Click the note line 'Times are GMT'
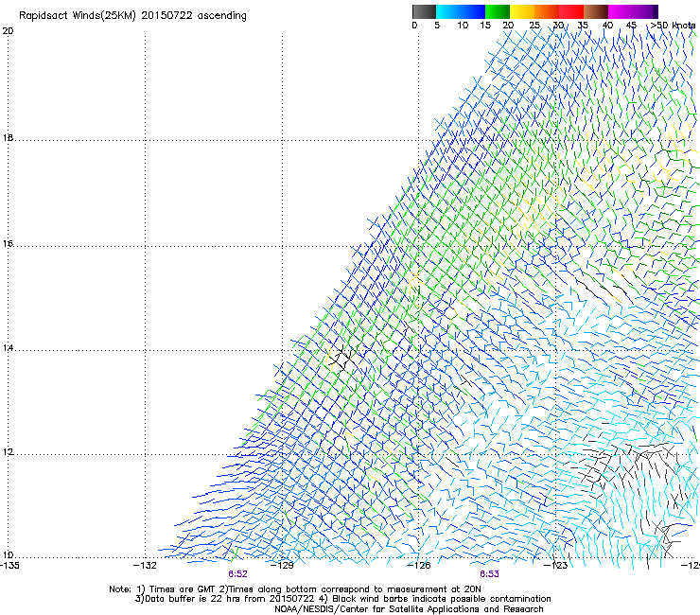Viewport: 700px width, 615px height. point(181,589)
